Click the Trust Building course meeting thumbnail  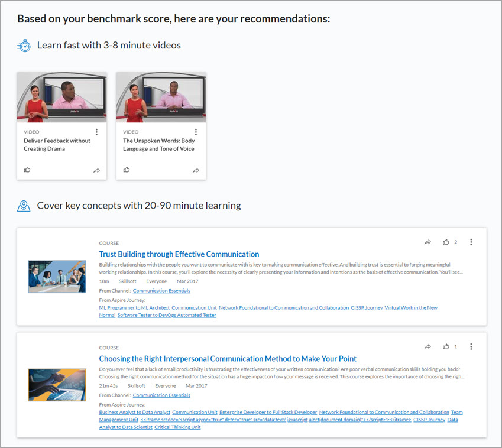(57, 277)
